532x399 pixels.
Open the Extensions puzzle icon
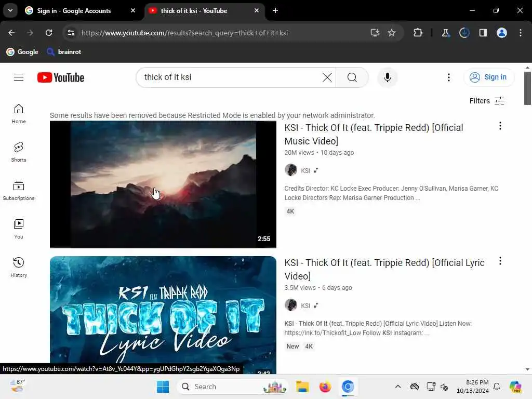pos(418,33)
